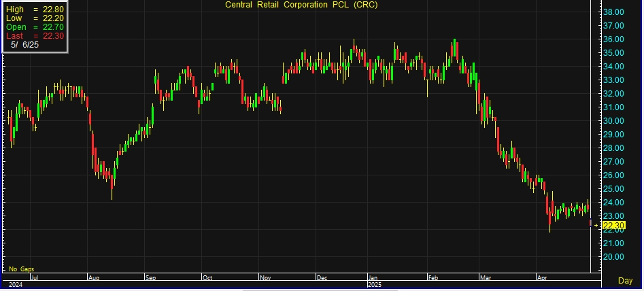This screenshot has height=291, width=644.
Task: Click the 36.00 price axis label
Action: [613, 39]
